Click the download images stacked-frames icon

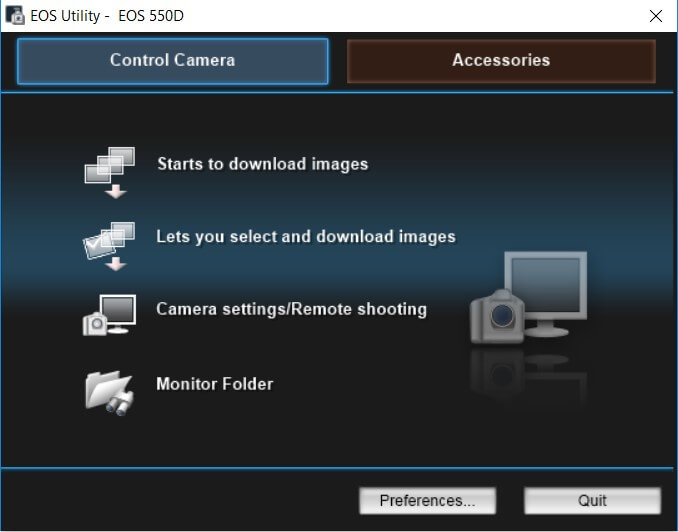(x=110, y=173)
